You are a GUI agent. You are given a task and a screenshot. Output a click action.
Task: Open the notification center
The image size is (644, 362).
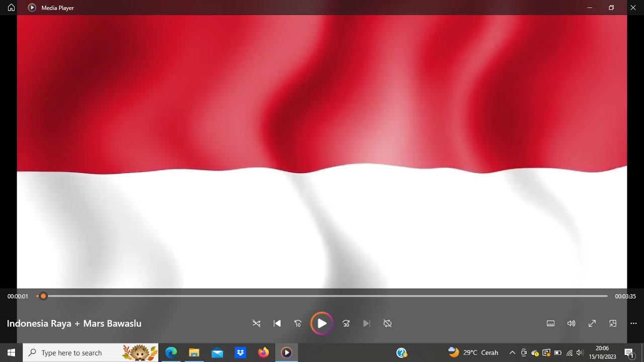click(629, 352)
